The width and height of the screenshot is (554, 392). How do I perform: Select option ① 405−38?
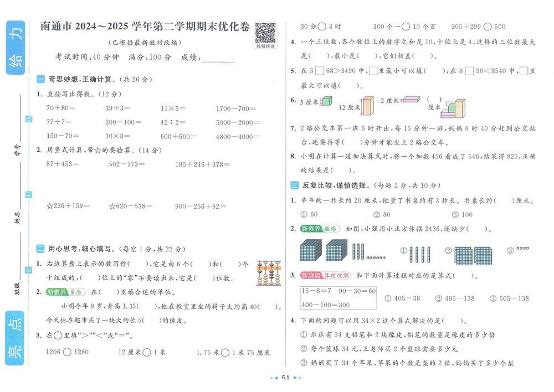point(402,298)
